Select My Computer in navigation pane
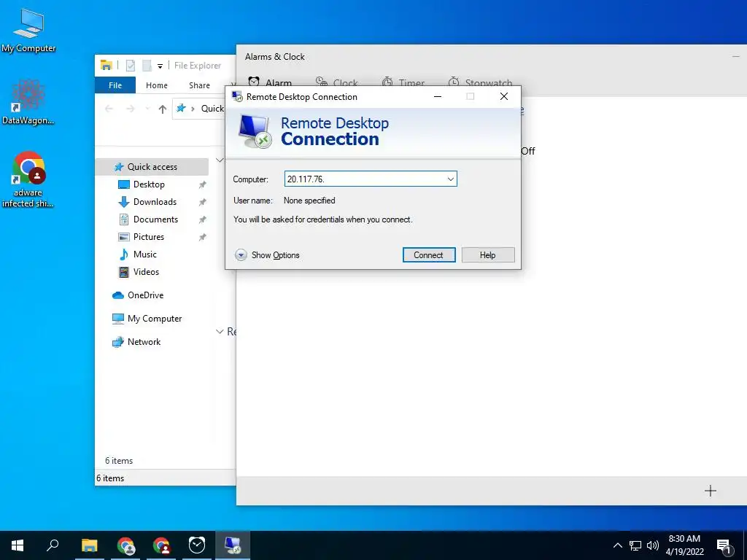 [155, 319]
